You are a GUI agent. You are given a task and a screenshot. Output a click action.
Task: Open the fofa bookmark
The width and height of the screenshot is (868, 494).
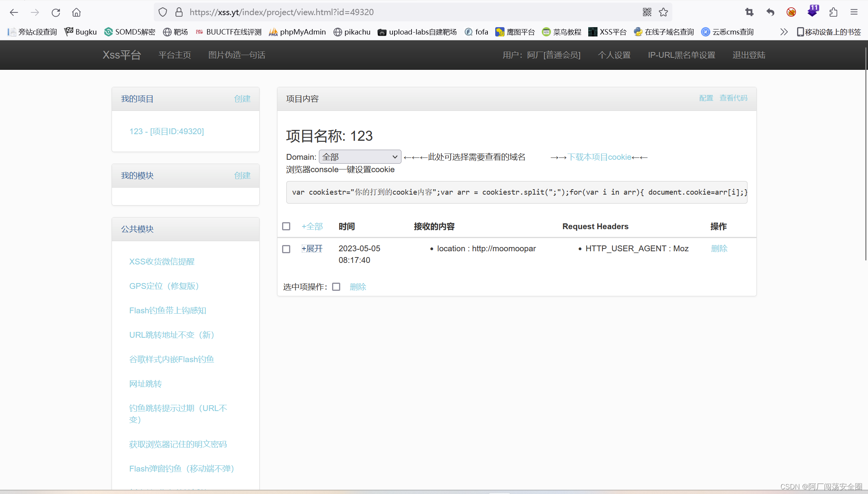point(476,32)
